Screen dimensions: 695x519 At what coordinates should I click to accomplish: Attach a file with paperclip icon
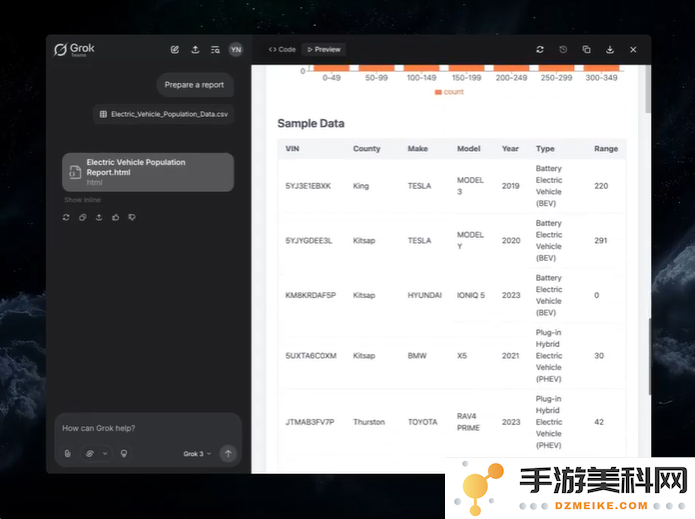[67, 453]
